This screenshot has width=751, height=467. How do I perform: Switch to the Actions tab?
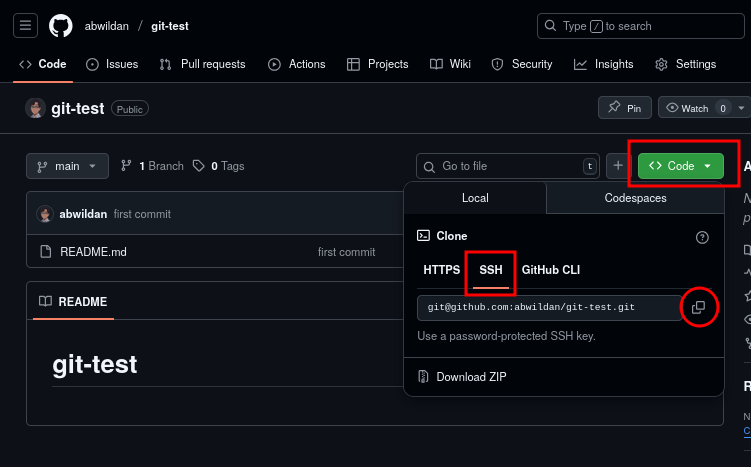[296, 64]
